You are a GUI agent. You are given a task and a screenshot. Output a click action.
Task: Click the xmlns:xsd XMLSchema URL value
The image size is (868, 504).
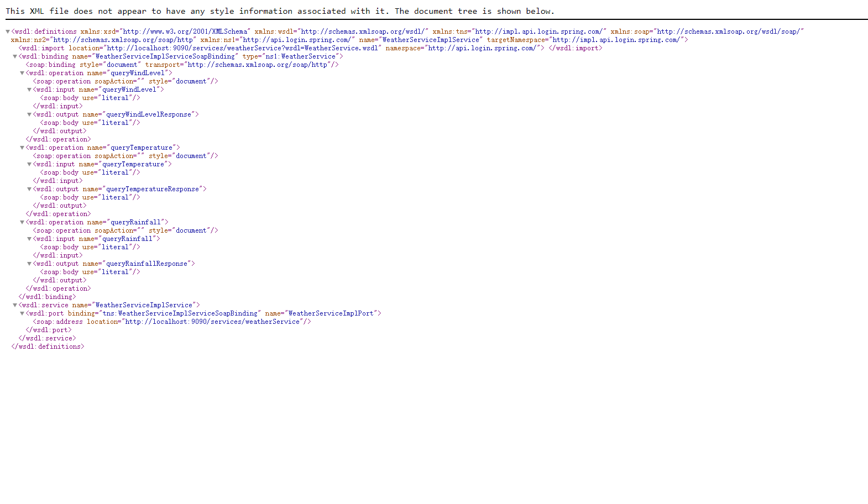point(185,32)
